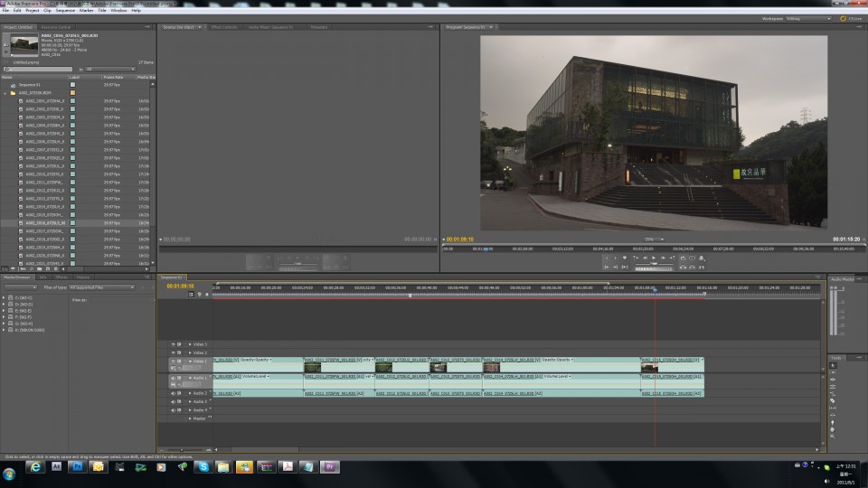The image size is (868, 488).
Task: Select clip A002_C016 in Project list
Action: (x=43, y=222)
